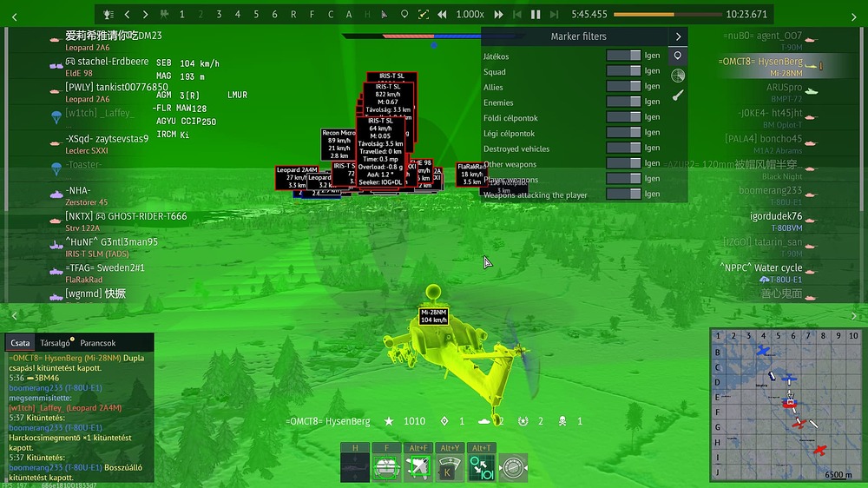Toggle the Allies marker filter
Screen dimensions: 868x488
(623, 87)
